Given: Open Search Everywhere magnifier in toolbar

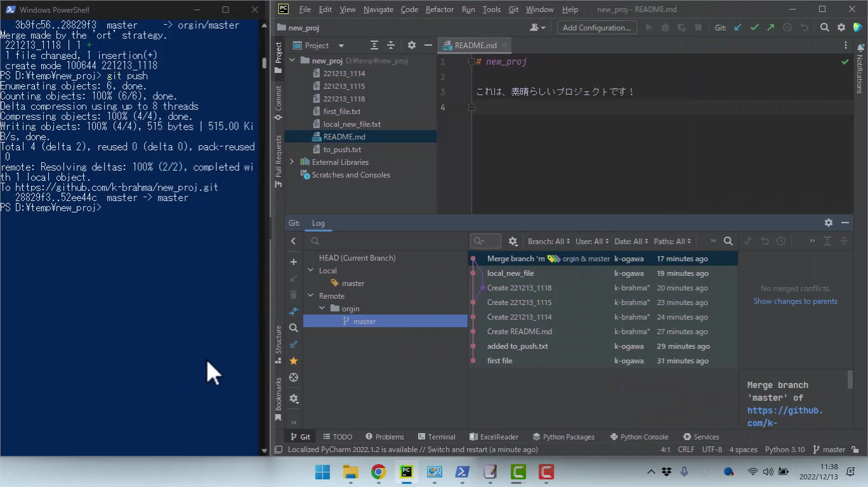Looking at the screenshot, I should click(x=824, y=27).
